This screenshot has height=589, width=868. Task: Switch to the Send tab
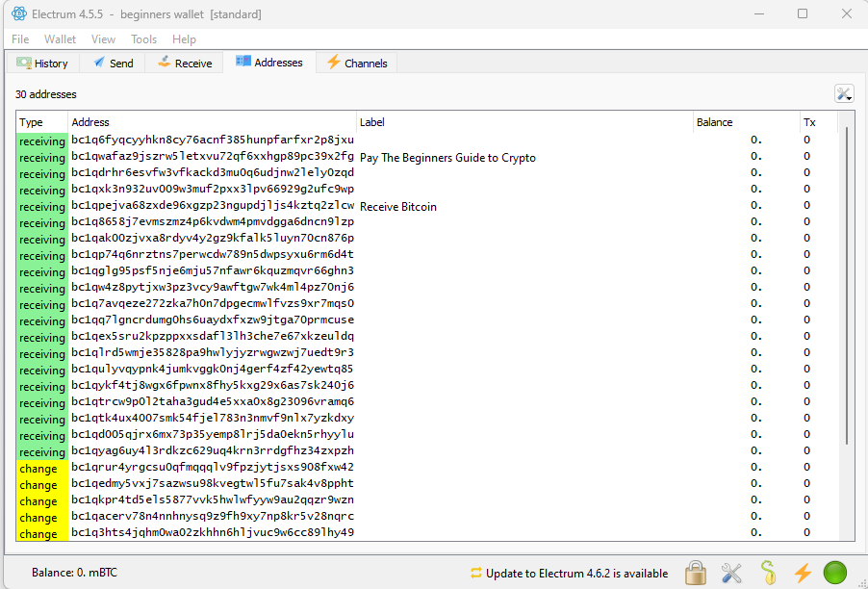pos(113,64)
